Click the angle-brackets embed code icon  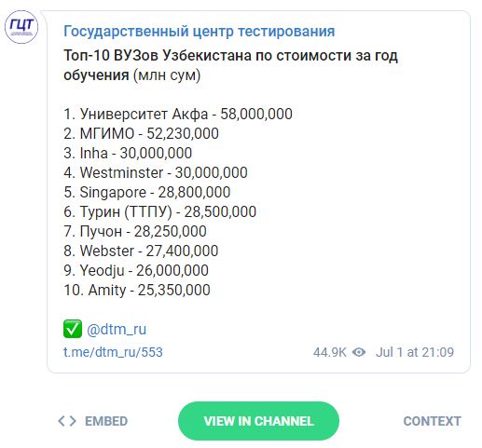pyautogui.click(x=67, y=421)
